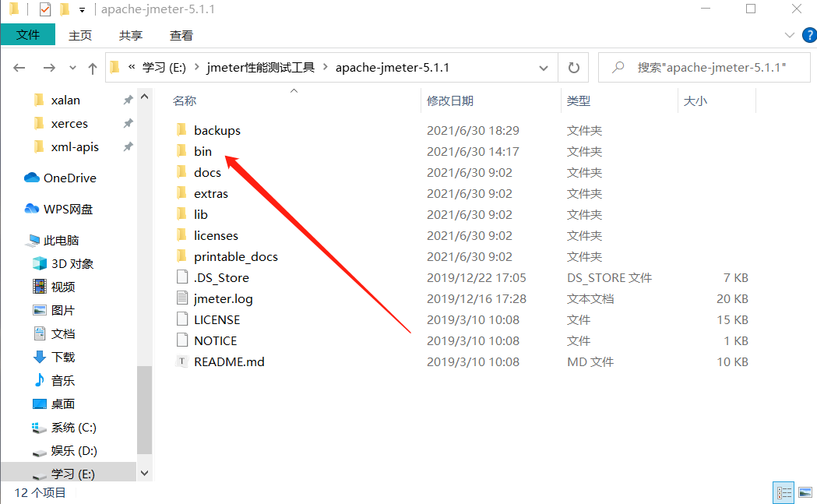Click the navigation pane scroll up arrow
This screenshot has width=817, height=504.
tap(145, 97)
